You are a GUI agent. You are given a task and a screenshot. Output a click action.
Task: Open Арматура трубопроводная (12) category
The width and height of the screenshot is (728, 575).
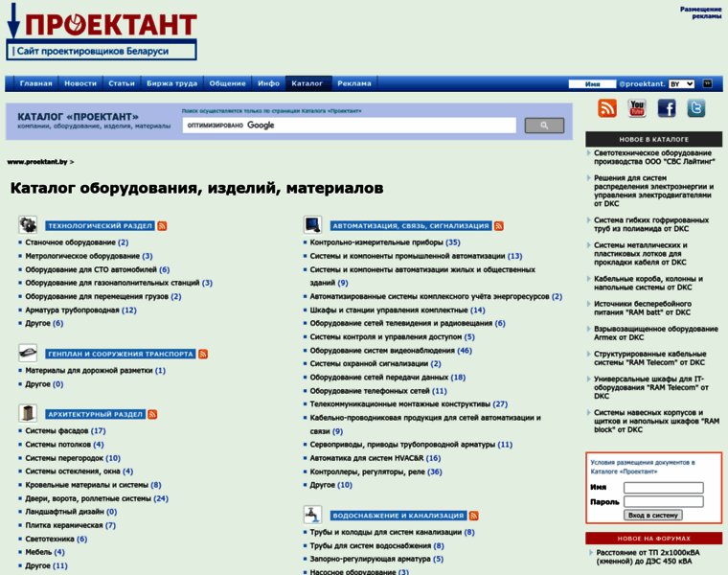80,310
